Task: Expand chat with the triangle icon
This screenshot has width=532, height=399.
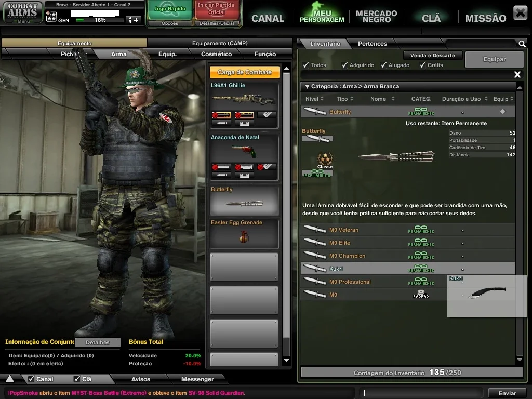Action: [10, 379]
